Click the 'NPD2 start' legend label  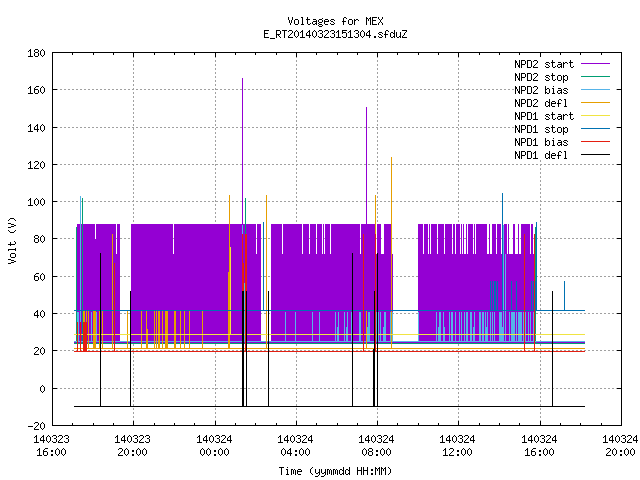[x=544, y=64]
